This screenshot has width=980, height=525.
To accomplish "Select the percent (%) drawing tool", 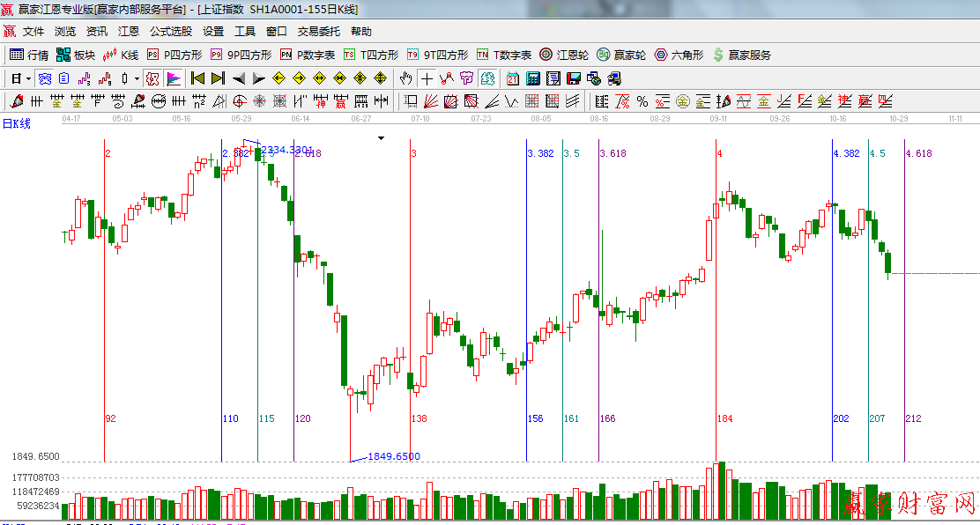I will [642, 101].
